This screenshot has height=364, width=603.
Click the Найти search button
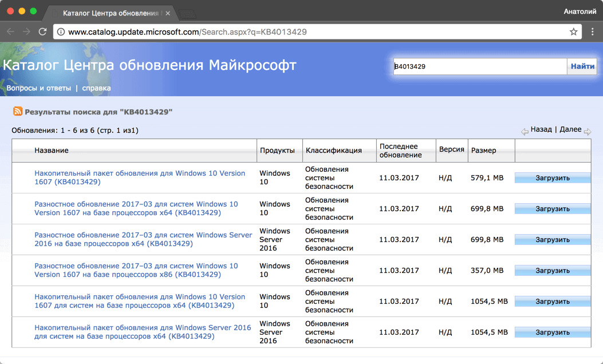[582, 66]
